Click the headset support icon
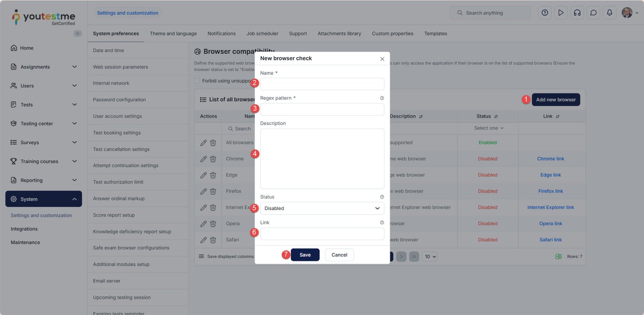This screenshot has height=315, width=644. tap(577, 13)
